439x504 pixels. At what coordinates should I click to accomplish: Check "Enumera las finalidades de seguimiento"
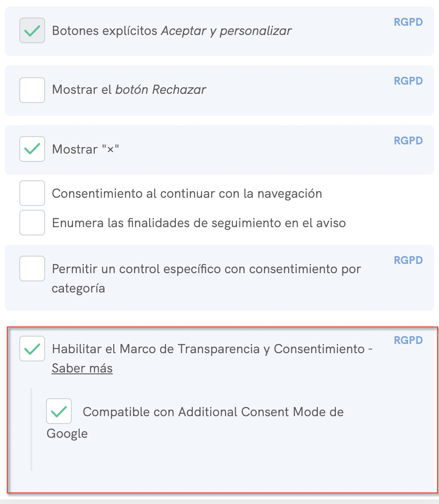click(x=32, y=223)
